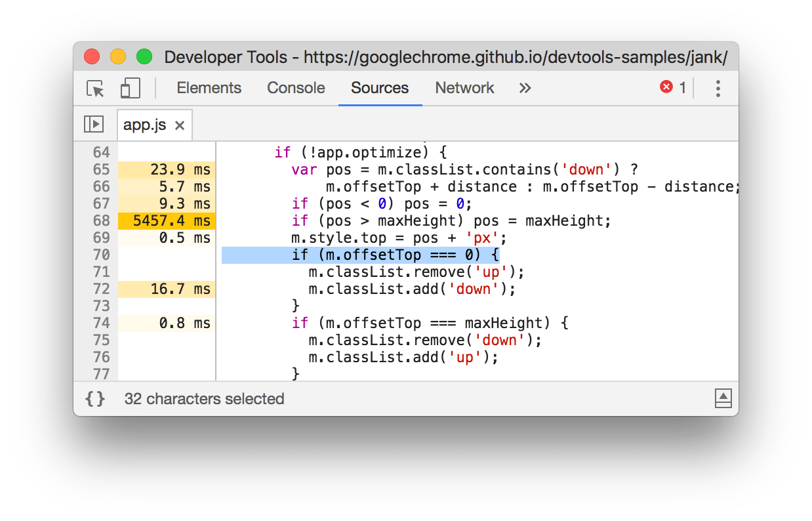
Task: Open DevTools customization menu via three dots
Action: click(718, 88)
